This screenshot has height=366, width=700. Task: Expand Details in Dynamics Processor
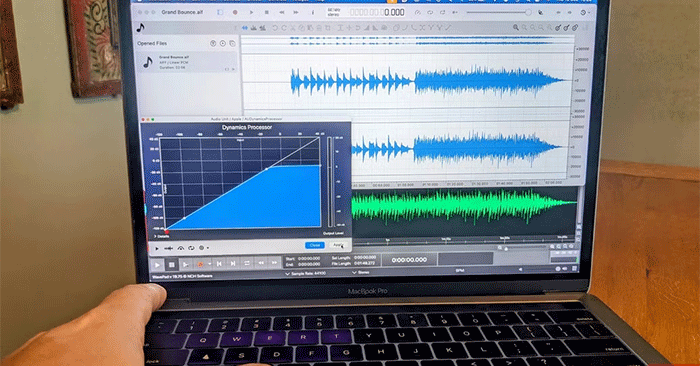coord(162,236)
